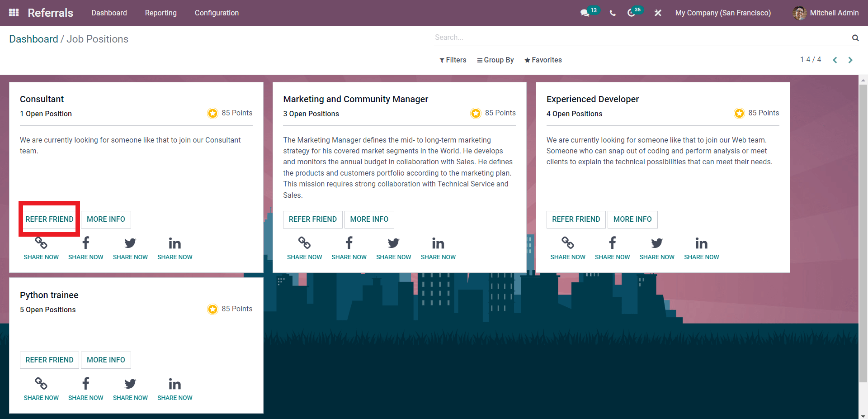Click the debug tools cross icon

(x=658, y=13)
